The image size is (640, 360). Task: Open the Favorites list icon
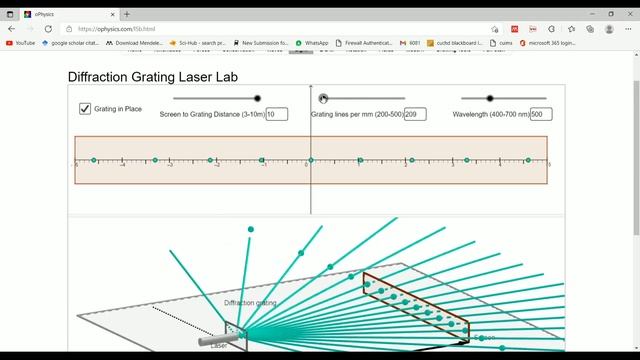tap(571, 29)
